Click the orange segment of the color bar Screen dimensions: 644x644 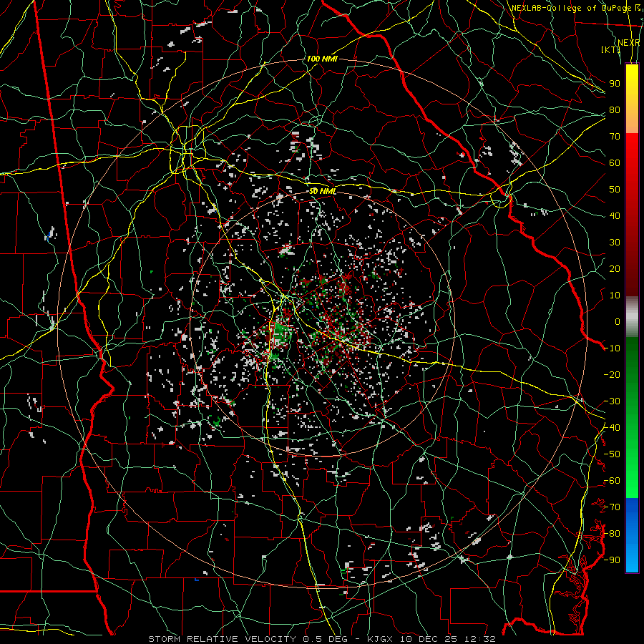(x=632, y=121)
